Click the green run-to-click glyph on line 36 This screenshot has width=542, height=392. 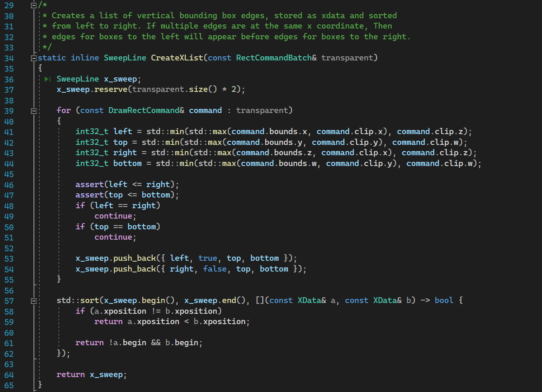(48, 79)
